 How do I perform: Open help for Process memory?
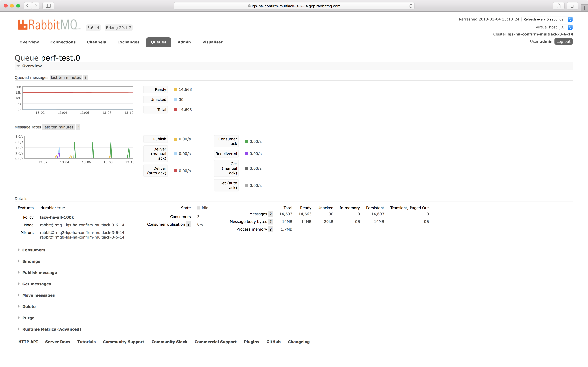tap(271, 229)
